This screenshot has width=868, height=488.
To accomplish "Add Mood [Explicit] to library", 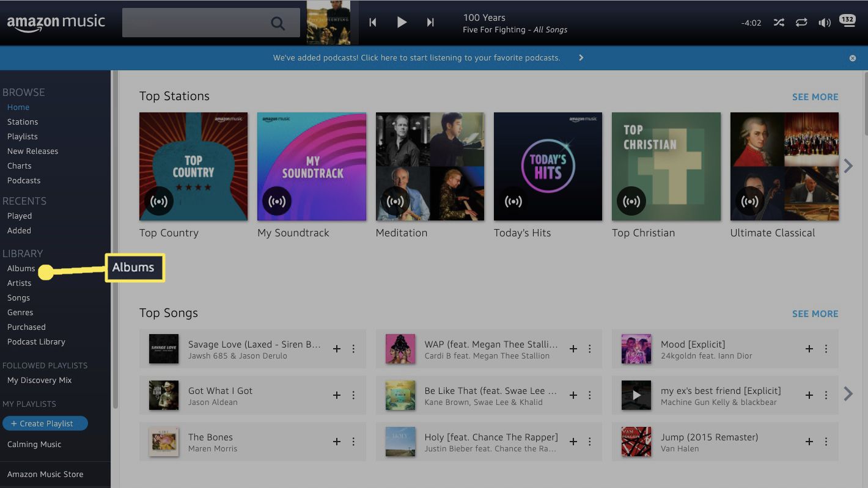I will point(809,349).
